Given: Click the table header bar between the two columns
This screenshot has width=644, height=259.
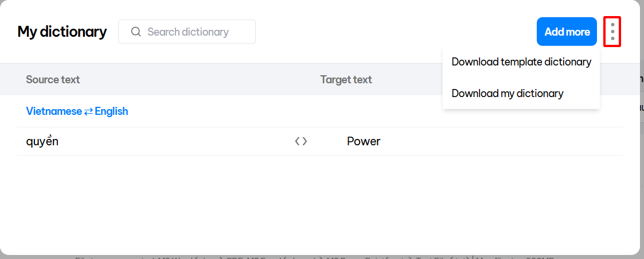Looking at the screenshot, I should tap(201, 80).
